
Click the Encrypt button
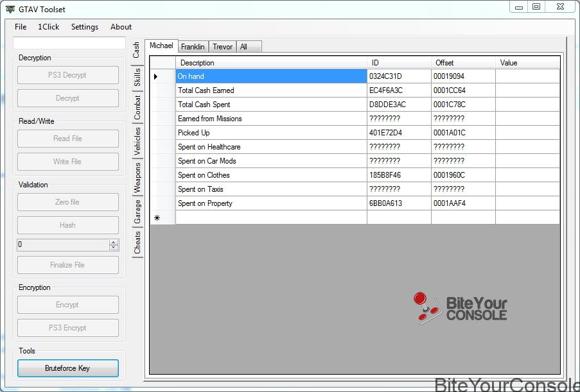67,305
